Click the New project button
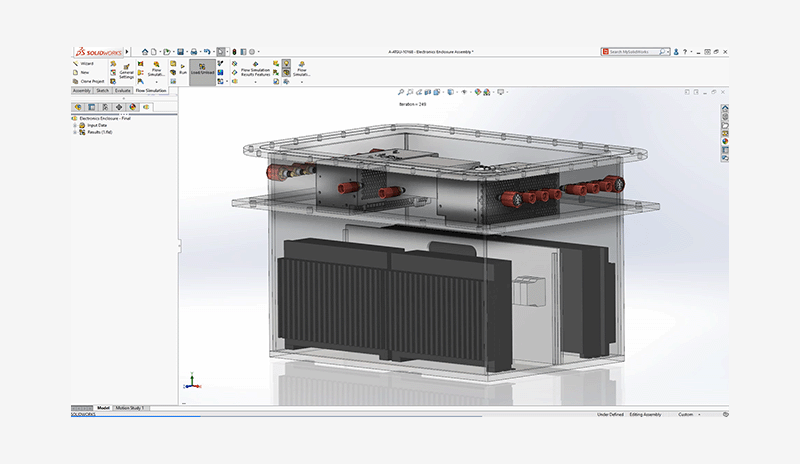The height and width of the screenshot is (464, 800). point(84,72)
